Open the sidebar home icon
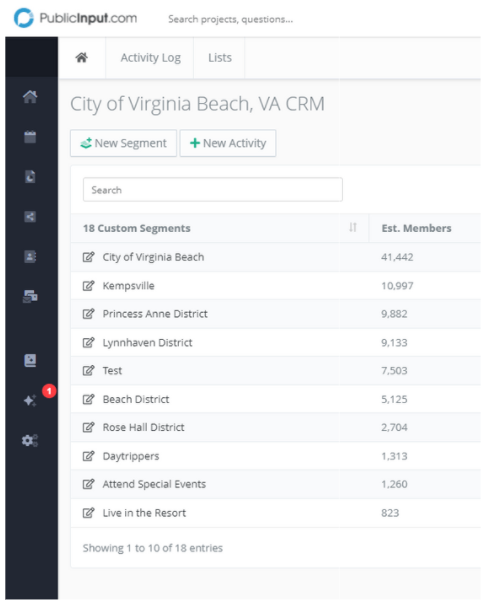 click(x=30, y=96)
